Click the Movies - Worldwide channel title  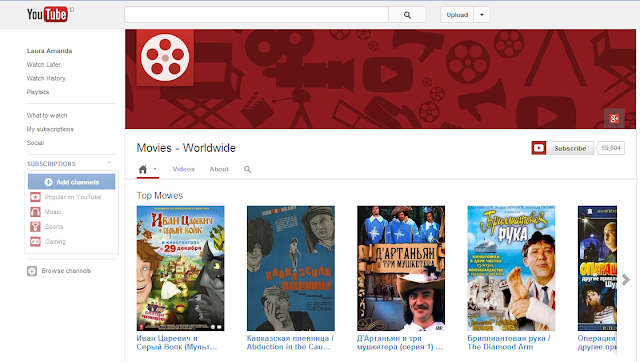point(186,148)
